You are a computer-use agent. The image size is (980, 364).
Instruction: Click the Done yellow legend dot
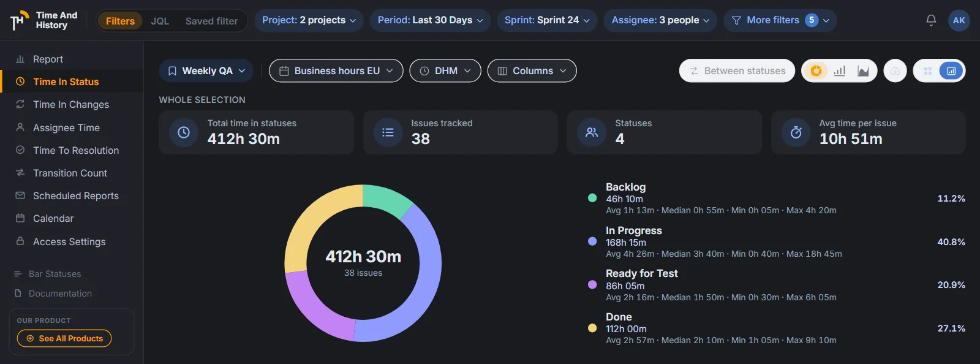click(592, 328)
